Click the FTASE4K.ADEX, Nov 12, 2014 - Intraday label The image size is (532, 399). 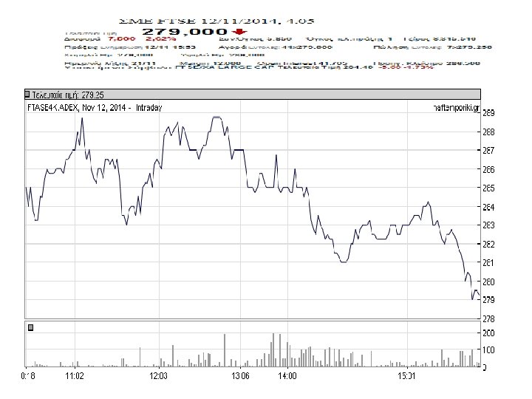(95, 108)
